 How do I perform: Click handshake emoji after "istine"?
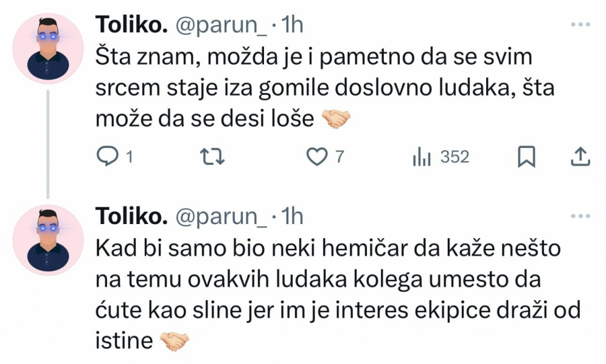175,342
